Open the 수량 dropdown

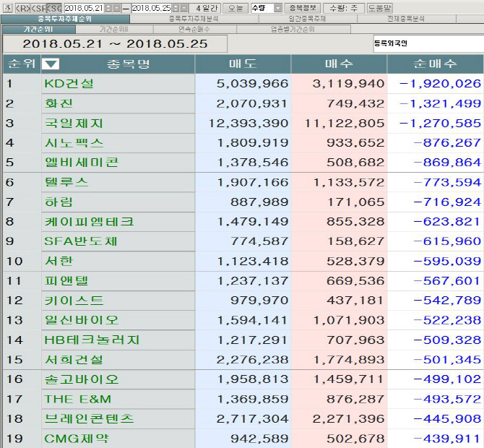278,9
